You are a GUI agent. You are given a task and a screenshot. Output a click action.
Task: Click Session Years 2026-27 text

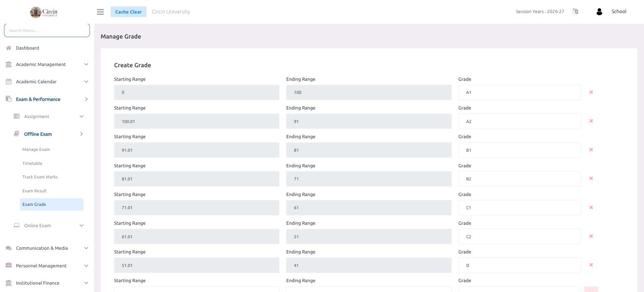[540, 11]
